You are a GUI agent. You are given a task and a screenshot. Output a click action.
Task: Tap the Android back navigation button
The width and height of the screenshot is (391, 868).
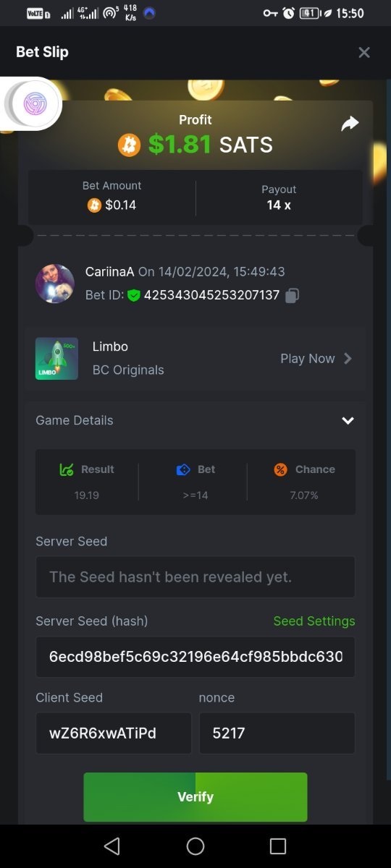(112, 846)
